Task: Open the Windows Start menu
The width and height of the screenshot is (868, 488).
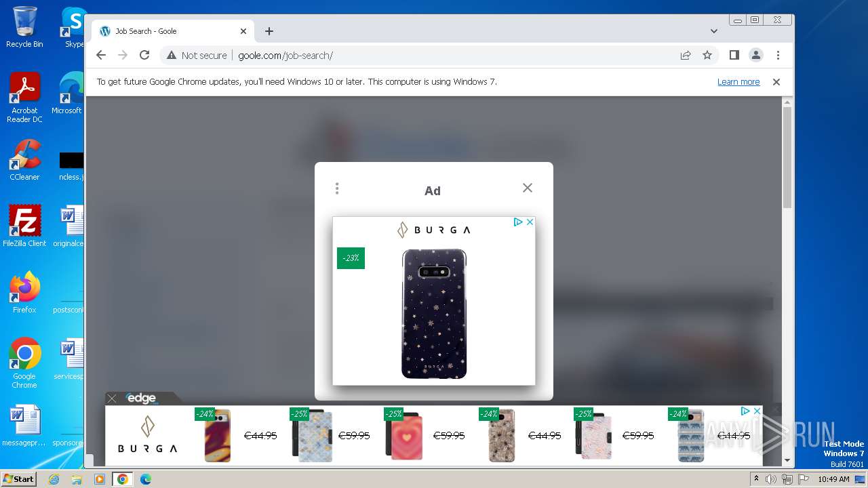Action: pos(19,479)
